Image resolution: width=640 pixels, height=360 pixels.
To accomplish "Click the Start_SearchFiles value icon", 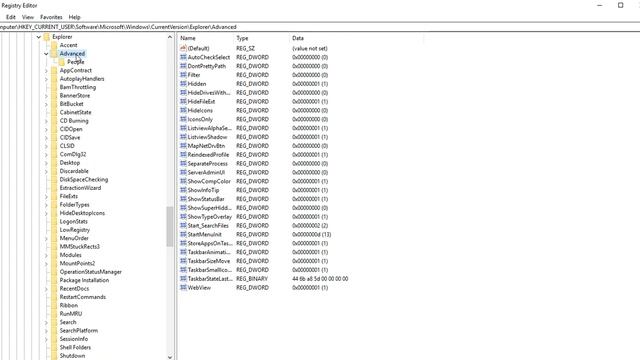I will (183, 225).
